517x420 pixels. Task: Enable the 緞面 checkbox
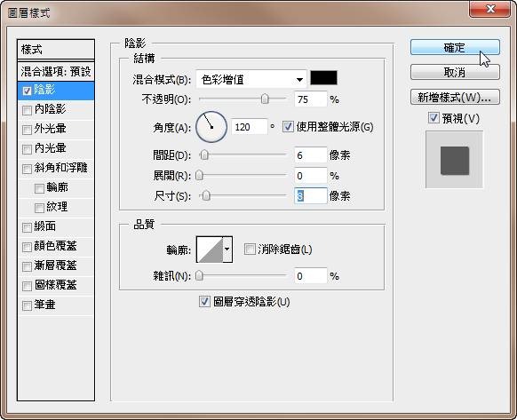pos(27,227)
